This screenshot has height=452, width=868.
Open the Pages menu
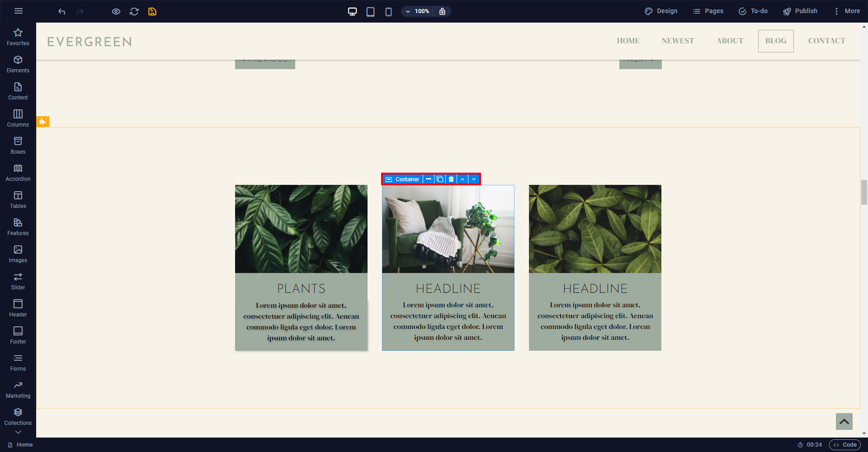[x=708, y=11]
